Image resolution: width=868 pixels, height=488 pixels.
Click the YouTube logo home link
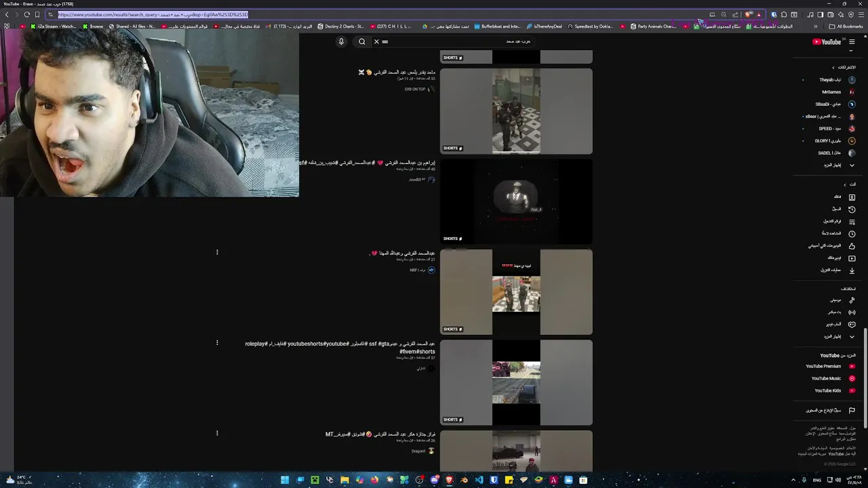(827, 42)
